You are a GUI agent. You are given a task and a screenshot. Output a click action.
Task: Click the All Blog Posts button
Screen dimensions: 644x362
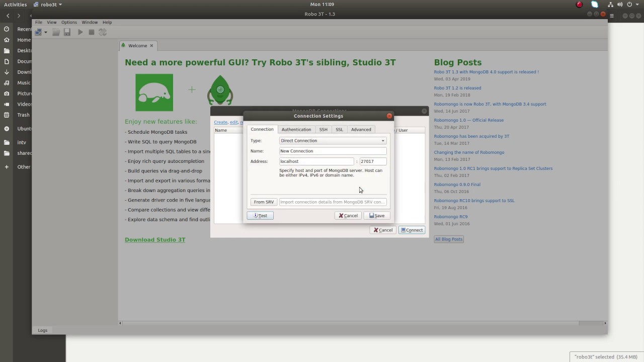[449, 239]
